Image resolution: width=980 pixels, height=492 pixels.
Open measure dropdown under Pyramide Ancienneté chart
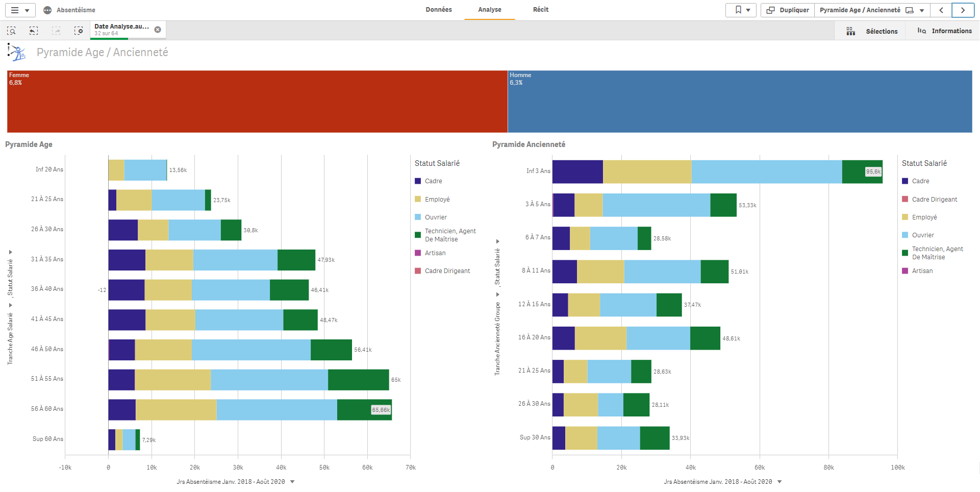780,482
